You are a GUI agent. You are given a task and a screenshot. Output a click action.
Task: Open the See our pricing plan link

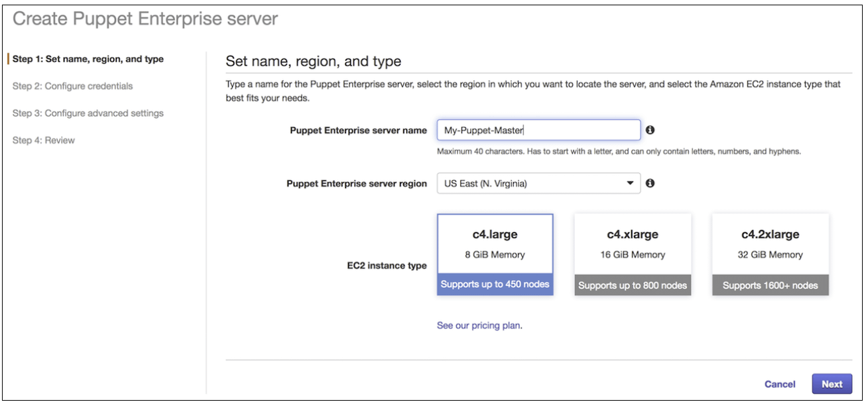pyautogui.click(x=479, y=326)
